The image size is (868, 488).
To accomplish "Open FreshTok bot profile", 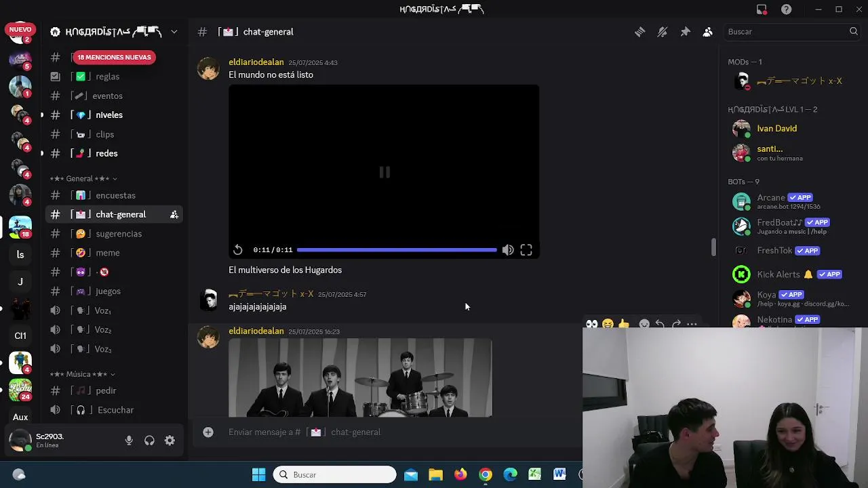I will [x=788, y=251].
